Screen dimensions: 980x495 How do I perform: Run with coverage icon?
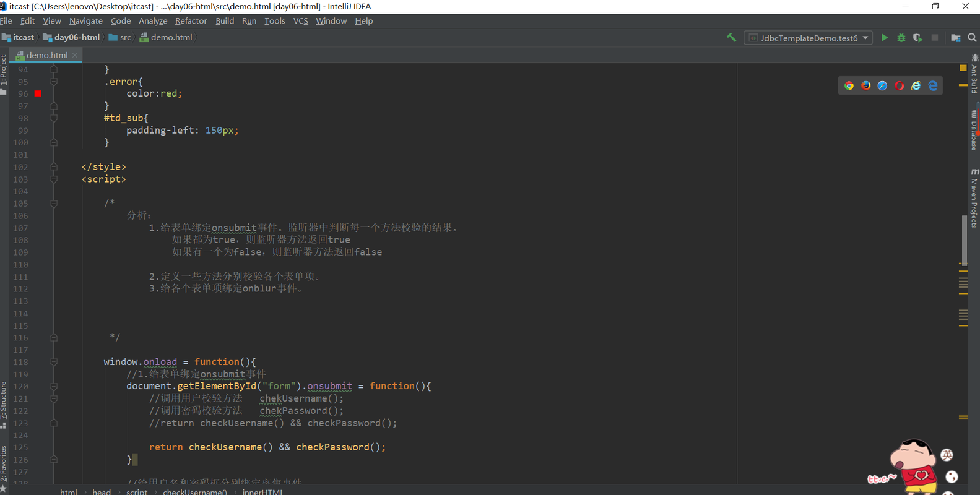click(917, 38)
